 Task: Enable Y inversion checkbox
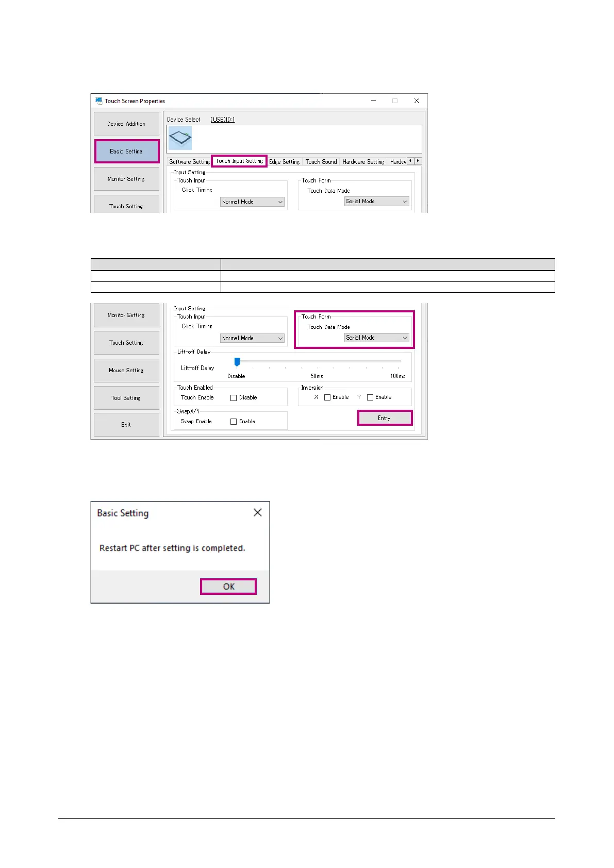point(370,397)
